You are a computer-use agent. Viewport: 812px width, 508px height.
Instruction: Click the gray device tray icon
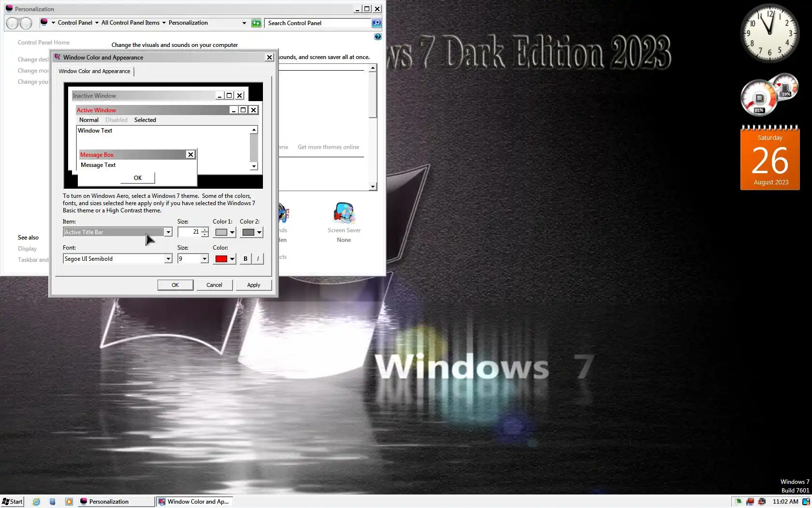[762, 502]
